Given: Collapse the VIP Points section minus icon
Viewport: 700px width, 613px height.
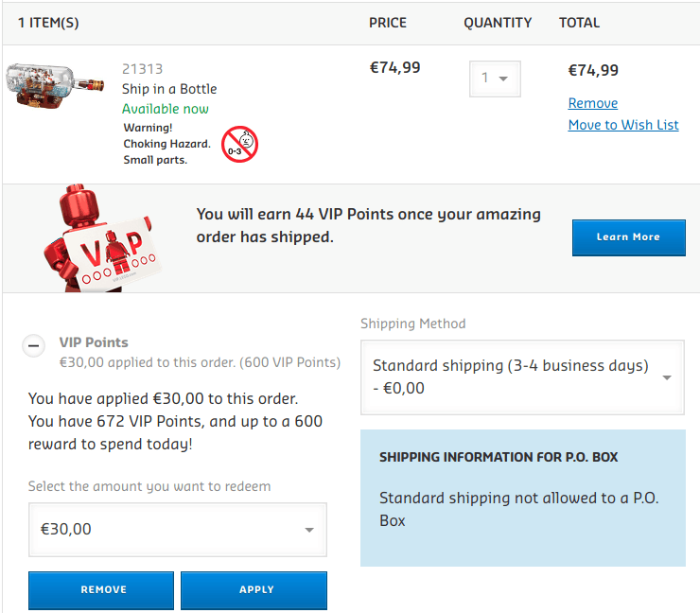Looking at the screenshot, I should pyautogui.click(x=33, y=346).
